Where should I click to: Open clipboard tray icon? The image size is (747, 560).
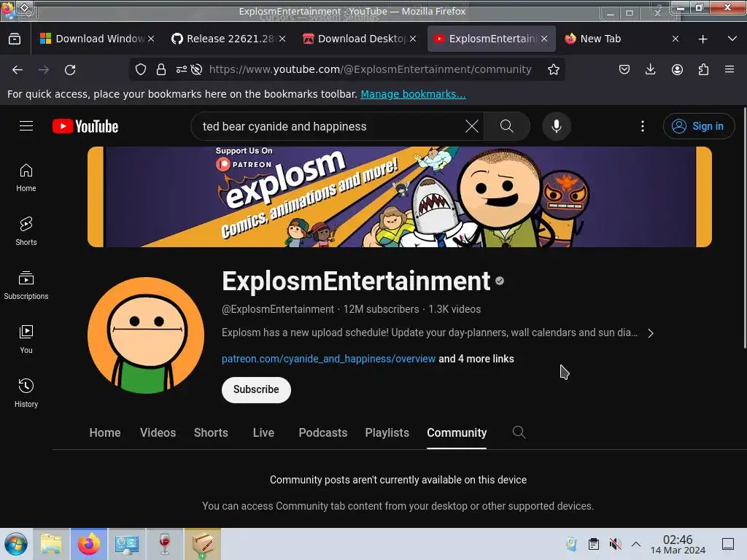[x=594, y=544]
